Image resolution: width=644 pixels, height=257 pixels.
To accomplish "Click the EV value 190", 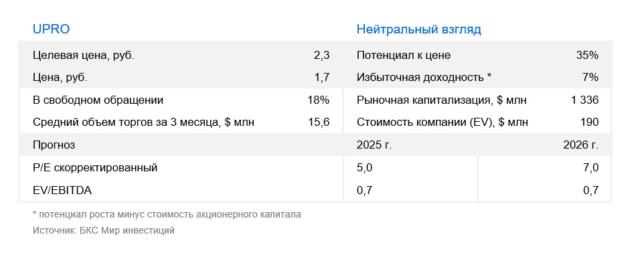I will pyautogui.click(x=590, y=122).
